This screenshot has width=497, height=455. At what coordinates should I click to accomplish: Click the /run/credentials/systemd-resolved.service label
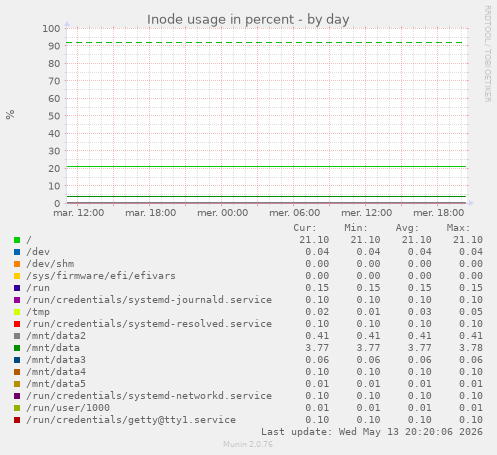[149, 324]
